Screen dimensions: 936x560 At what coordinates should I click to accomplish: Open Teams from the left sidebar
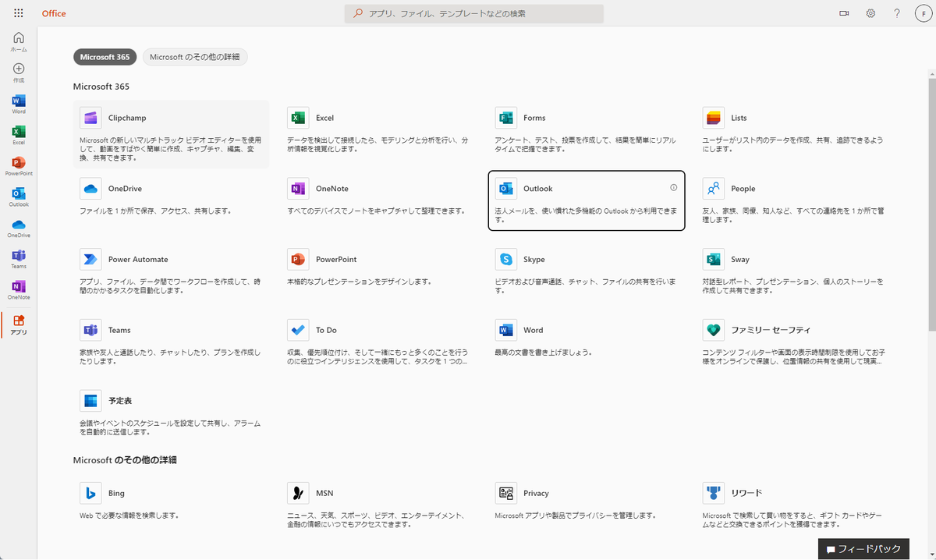19,260
